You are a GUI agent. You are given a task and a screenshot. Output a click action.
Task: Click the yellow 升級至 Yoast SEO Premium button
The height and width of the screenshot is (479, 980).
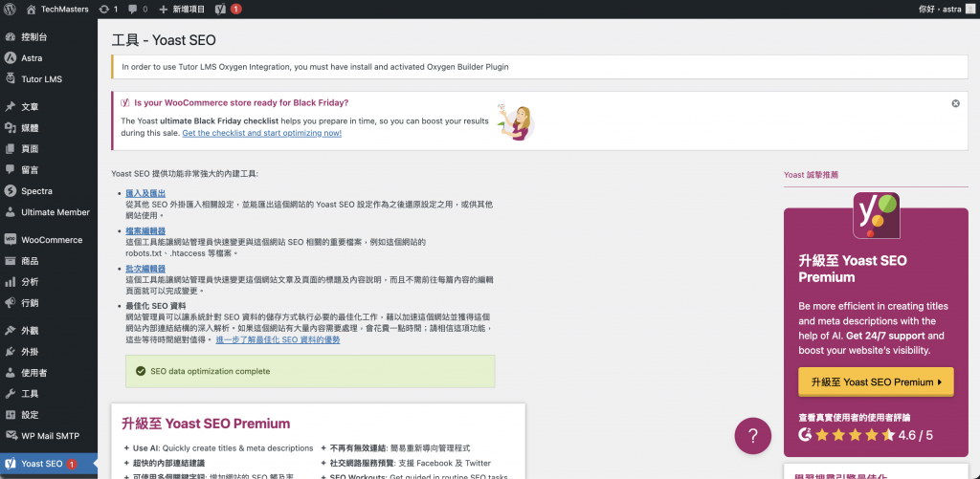[876, 382]
